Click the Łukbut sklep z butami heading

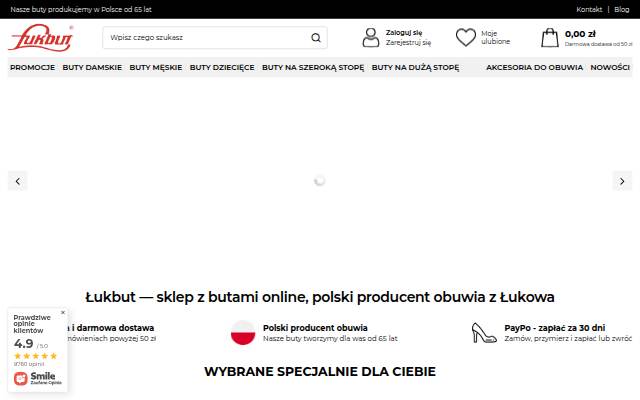click(320, 297)
